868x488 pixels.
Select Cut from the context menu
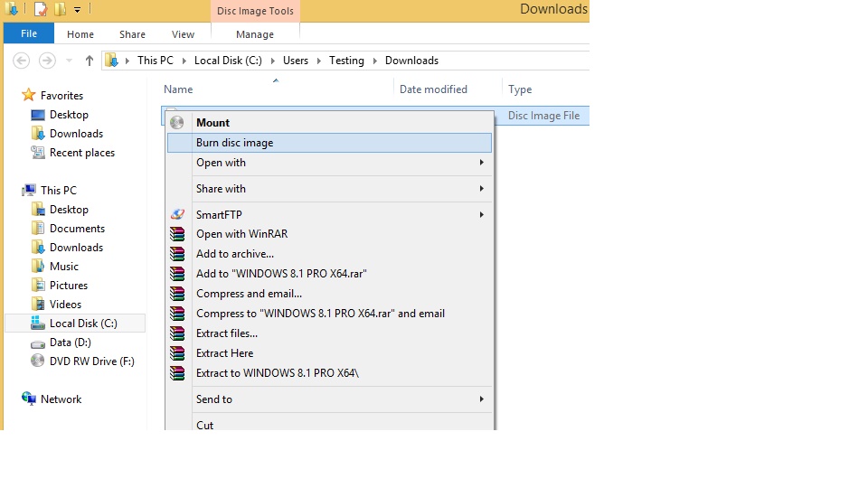pos(329,423)
